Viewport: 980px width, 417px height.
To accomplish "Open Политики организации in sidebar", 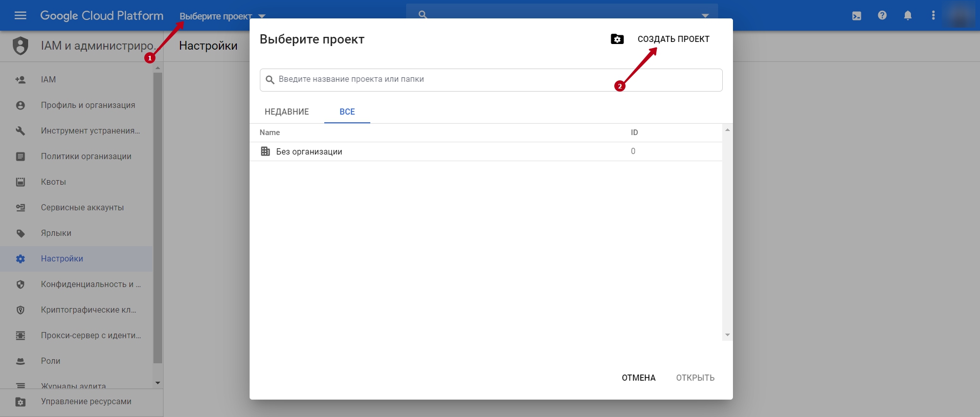I will (77, 157).
